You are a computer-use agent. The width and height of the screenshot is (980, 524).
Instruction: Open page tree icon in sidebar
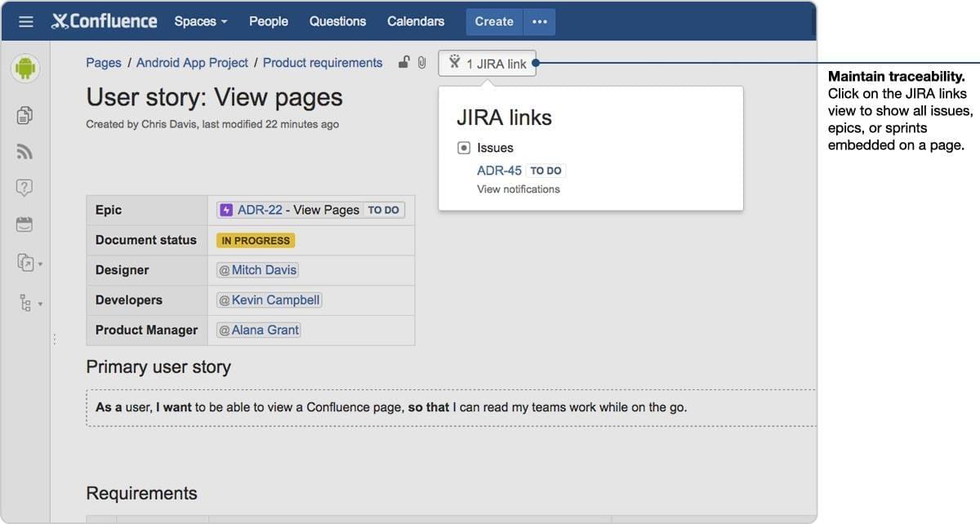point(25,303)
